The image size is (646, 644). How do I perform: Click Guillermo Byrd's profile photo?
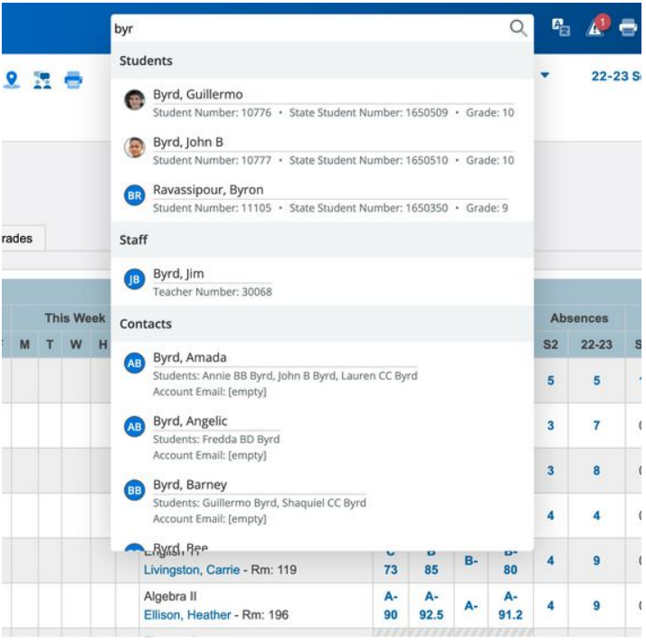click(134, 100)
